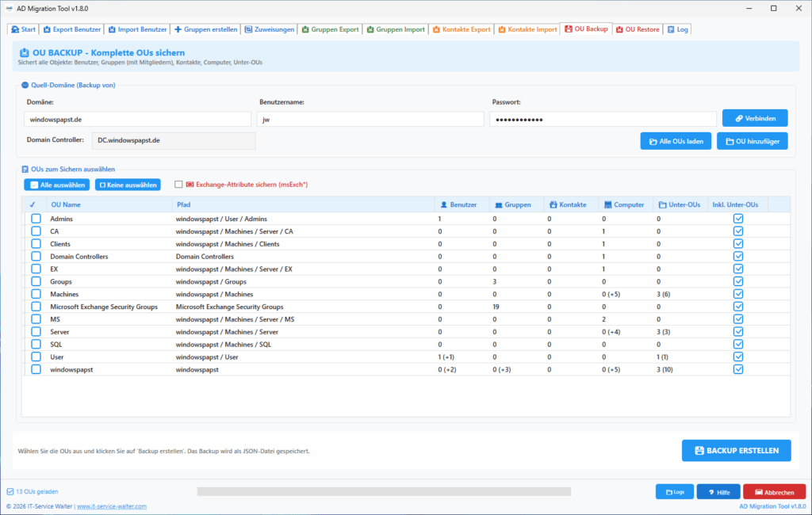Click the OU BACKUP heading icon
Image resolution: width=812 pixels, height=515 pixels.
25,53
